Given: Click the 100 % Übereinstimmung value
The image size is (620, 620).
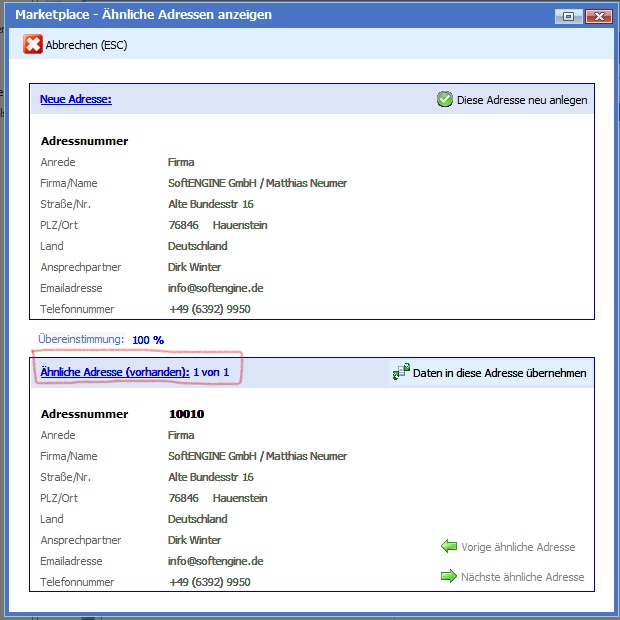Looking at the screenshot, I should [148, 340].
